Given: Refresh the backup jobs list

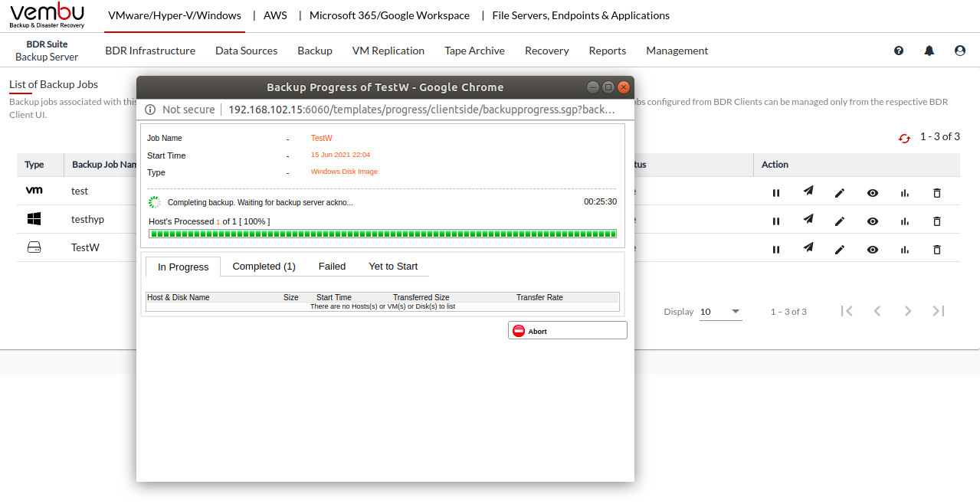Looking at the screenshot, I should point(904,138).
